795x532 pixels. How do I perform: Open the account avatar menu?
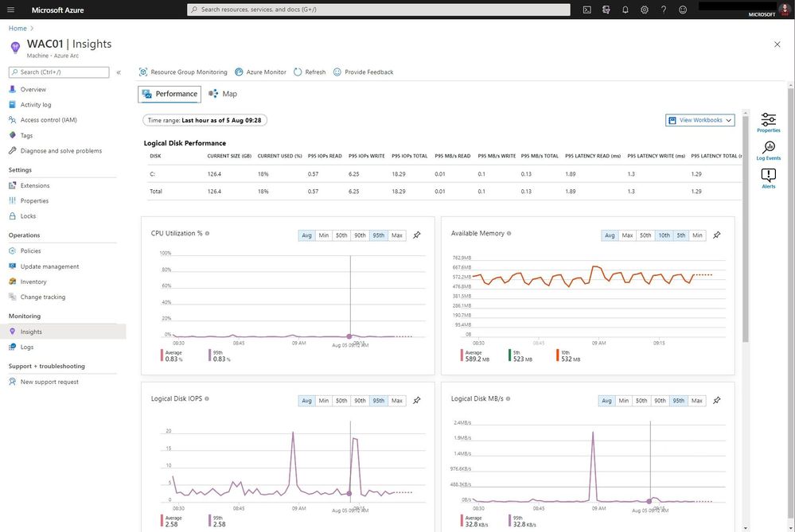pyautogui.click(x=784, y=8)
